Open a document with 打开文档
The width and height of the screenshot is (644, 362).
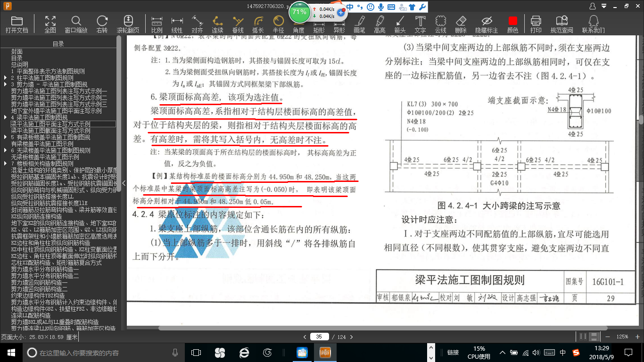[17, 24]
